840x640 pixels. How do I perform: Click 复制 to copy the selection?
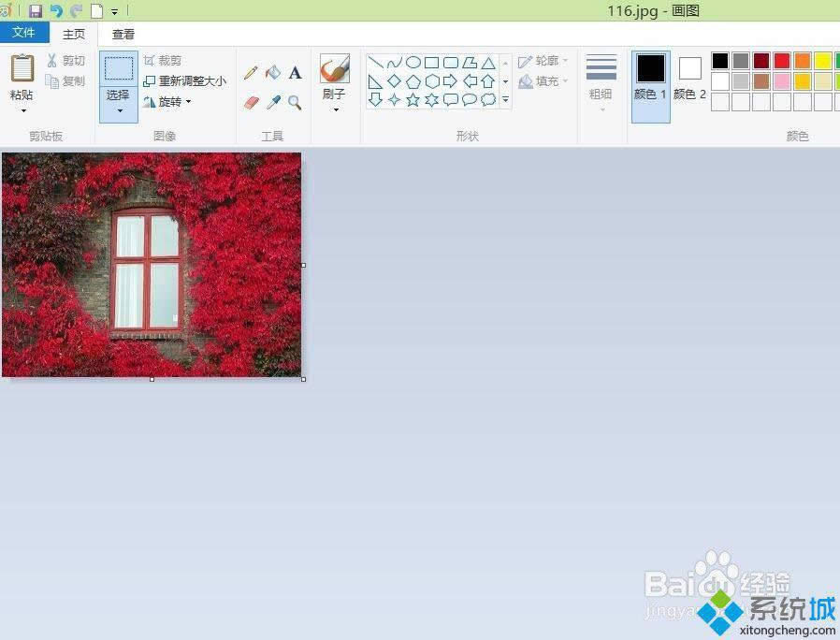pyautogui.click(x=69, y=80)
